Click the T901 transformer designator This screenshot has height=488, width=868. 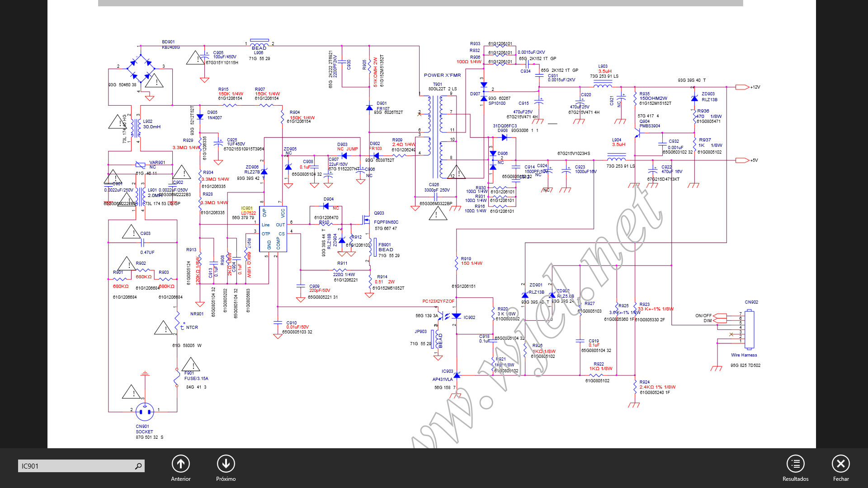click(438, 84)
